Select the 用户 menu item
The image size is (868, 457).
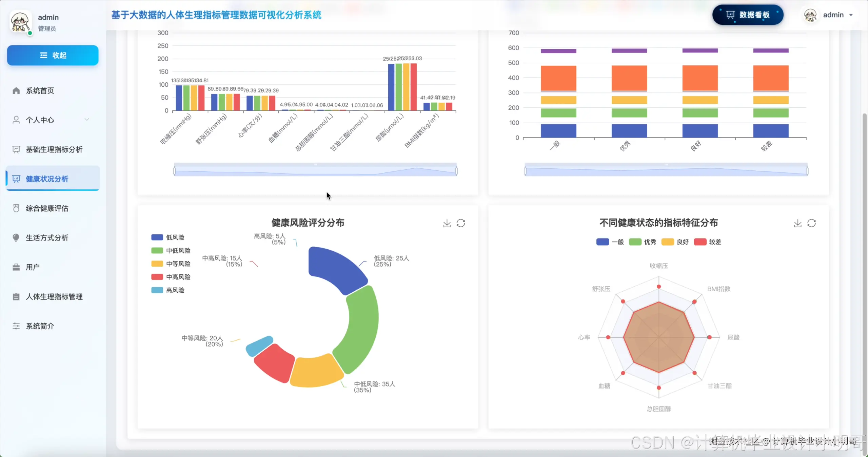click(33, 267)
